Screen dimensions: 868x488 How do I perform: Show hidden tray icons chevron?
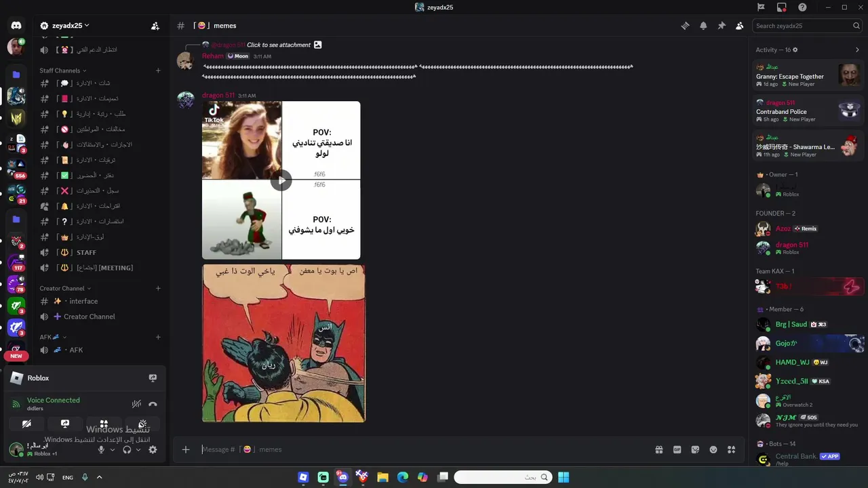(99, 477)
